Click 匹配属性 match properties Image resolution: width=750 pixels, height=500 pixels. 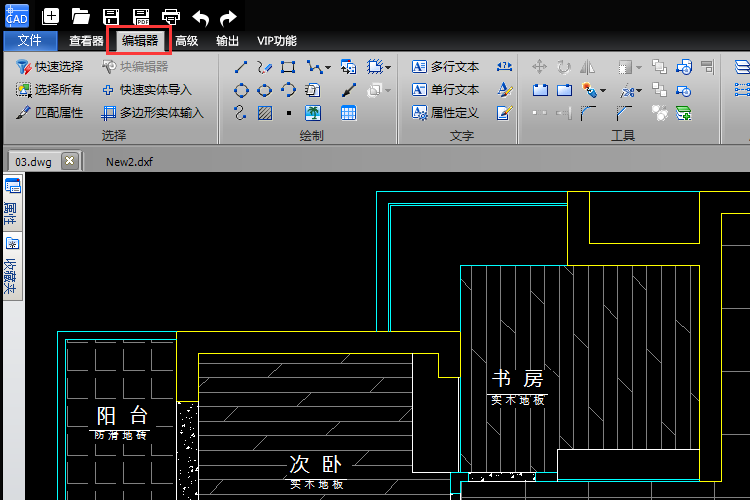49,112
